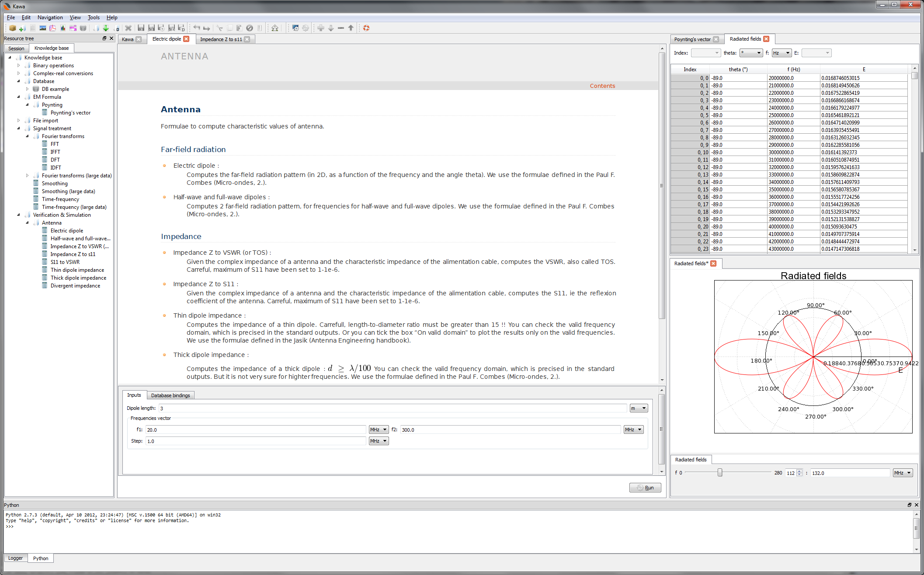Viewport: 924px width, 575px height.
Task: Click the package box icon in toolbar
Action: [13, 28]
